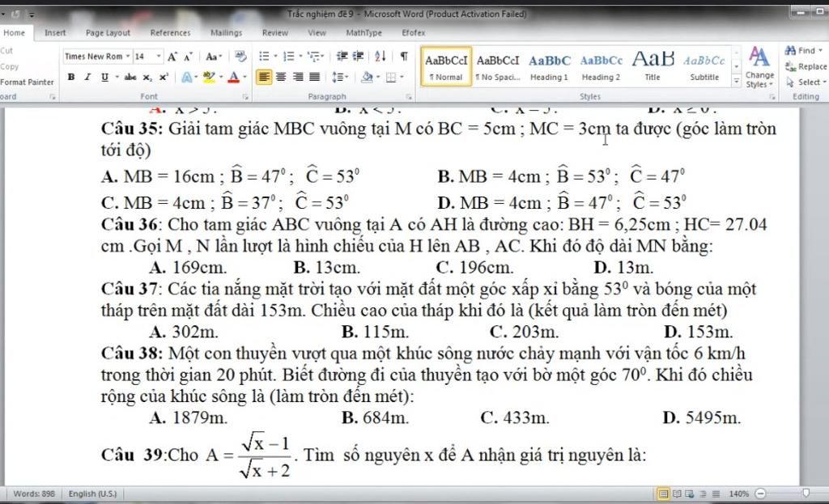Click the Format Painter button
This screenshot has width=829, height=504.
pos(27,83)
